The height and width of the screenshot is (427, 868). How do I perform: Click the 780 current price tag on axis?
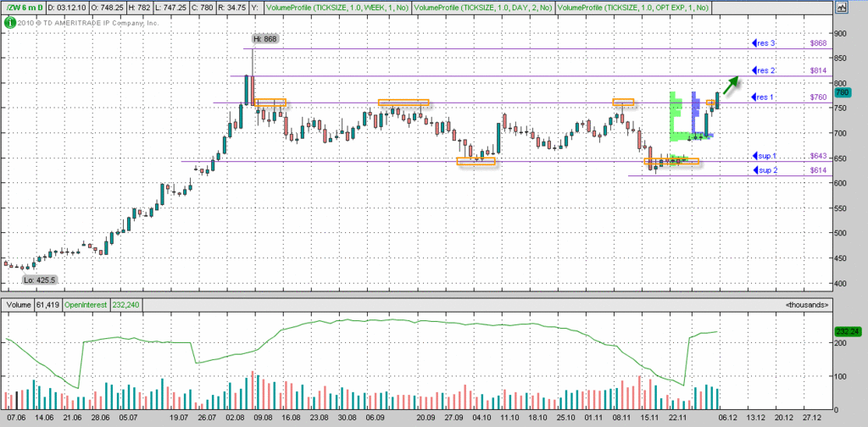(842, 92)
